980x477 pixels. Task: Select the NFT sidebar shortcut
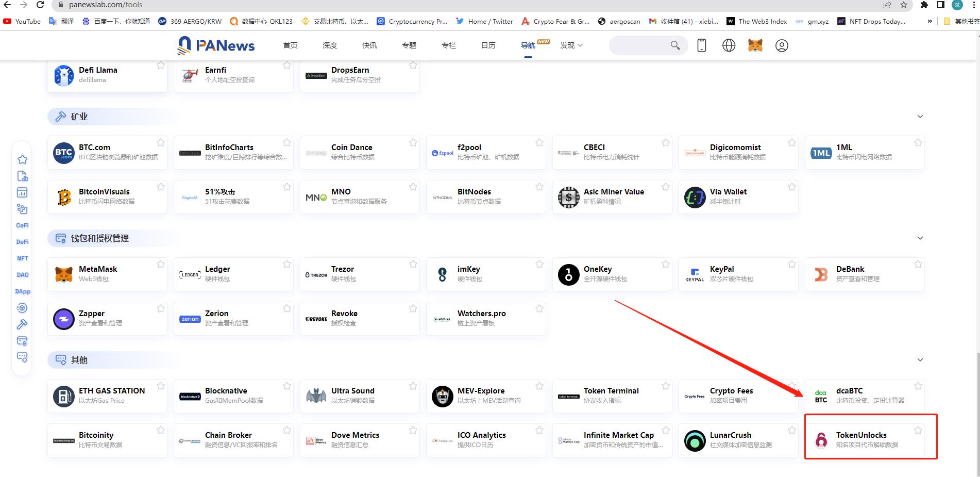coord(23,258)
